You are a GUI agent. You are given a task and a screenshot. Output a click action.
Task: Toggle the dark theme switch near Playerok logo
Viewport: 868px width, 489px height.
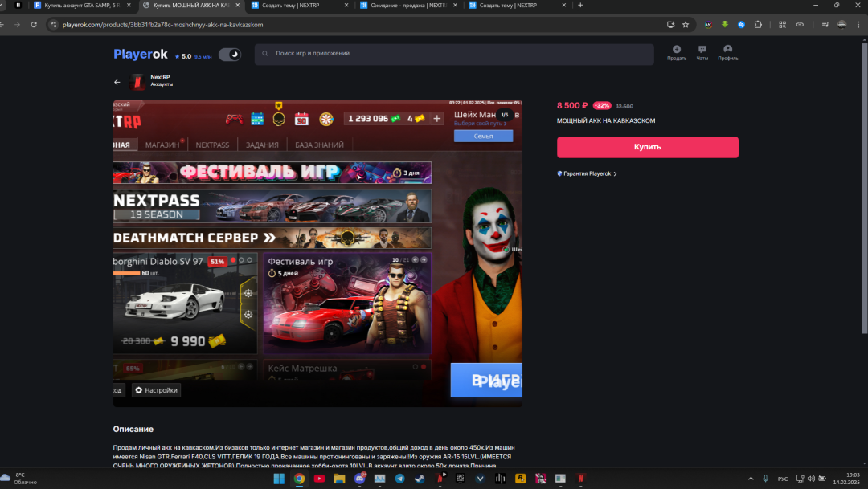(230, 55)
